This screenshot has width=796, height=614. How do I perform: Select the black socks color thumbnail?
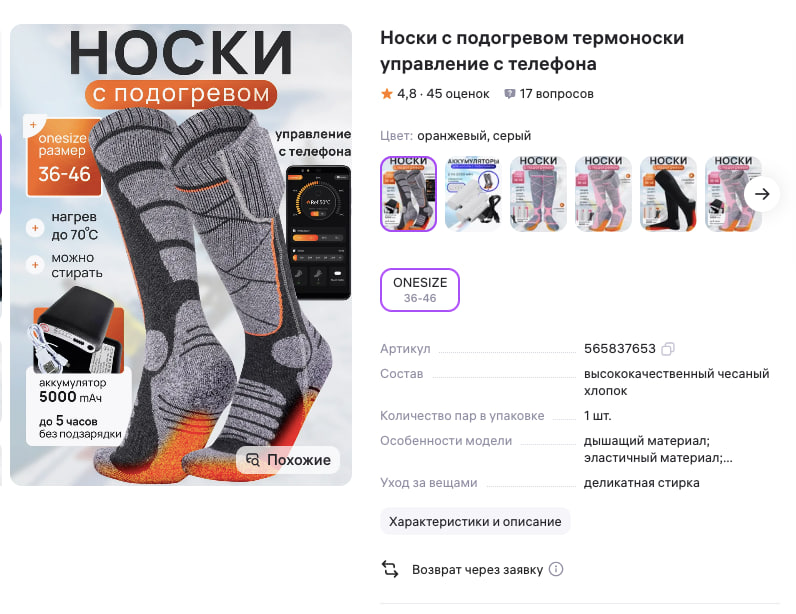(668, 194)
